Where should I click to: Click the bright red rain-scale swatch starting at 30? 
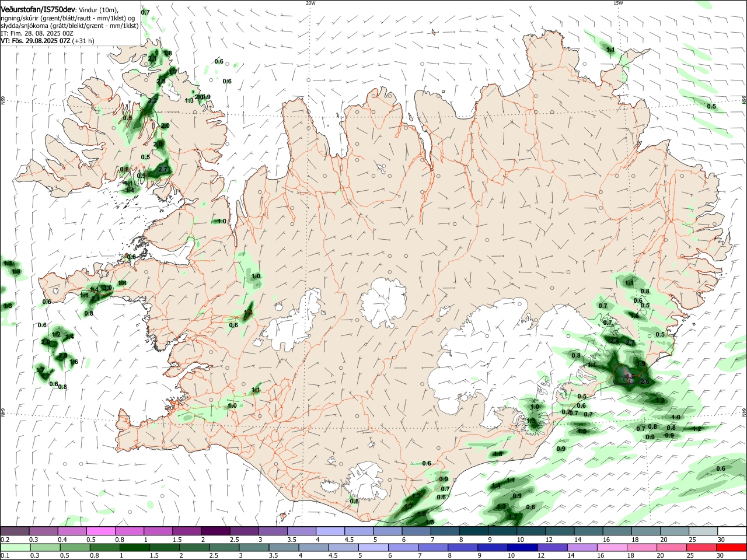click(x=732, y=547)
